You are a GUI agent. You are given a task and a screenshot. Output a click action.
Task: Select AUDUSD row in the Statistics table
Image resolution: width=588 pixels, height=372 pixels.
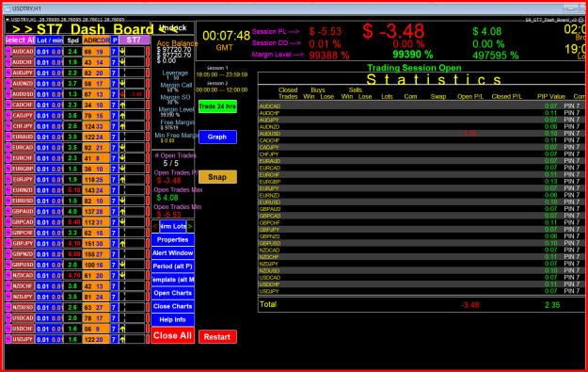point(421,134)
